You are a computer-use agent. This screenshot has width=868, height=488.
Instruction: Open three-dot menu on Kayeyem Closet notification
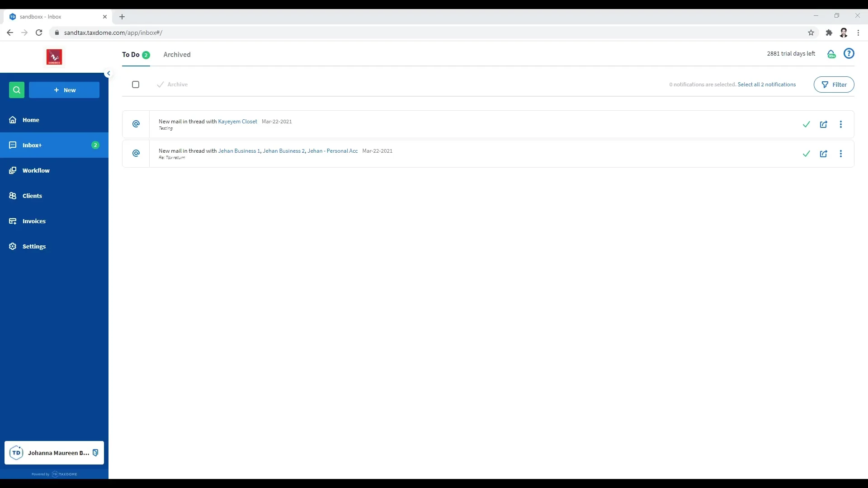841,124
